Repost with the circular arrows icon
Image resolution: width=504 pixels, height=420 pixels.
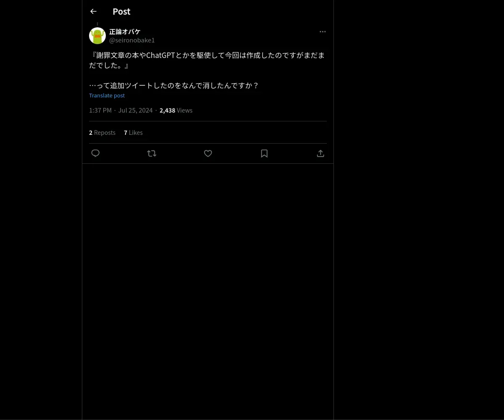[x=152, y=153]
